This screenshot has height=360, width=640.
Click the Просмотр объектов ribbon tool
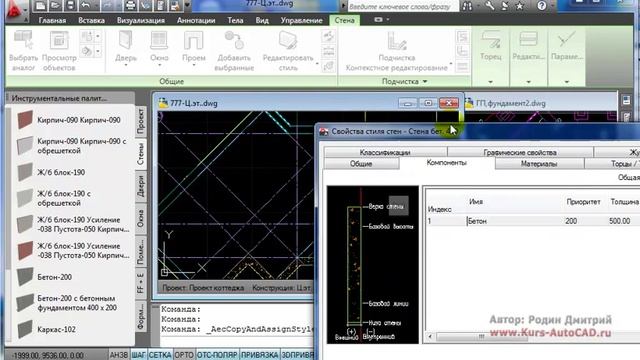[59, 51]
